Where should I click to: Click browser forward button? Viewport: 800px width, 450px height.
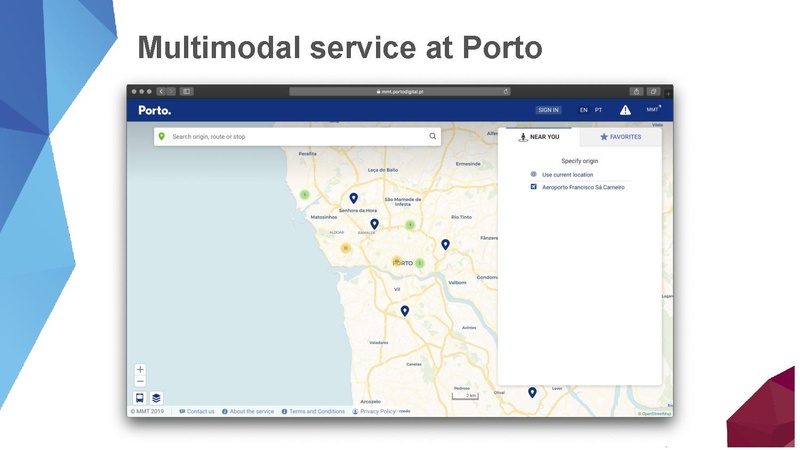(171, 91)
